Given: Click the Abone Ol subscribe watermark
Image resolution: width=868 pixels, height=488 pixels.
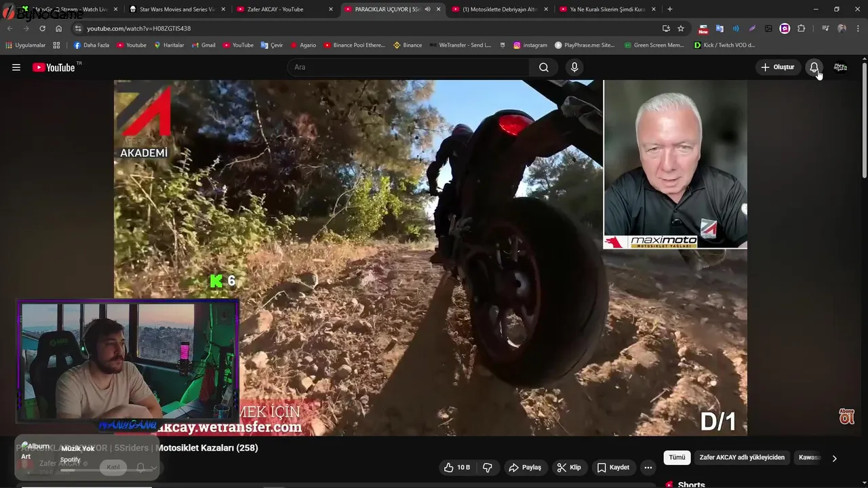Looking at the screenshot, I should coord(846,416).
